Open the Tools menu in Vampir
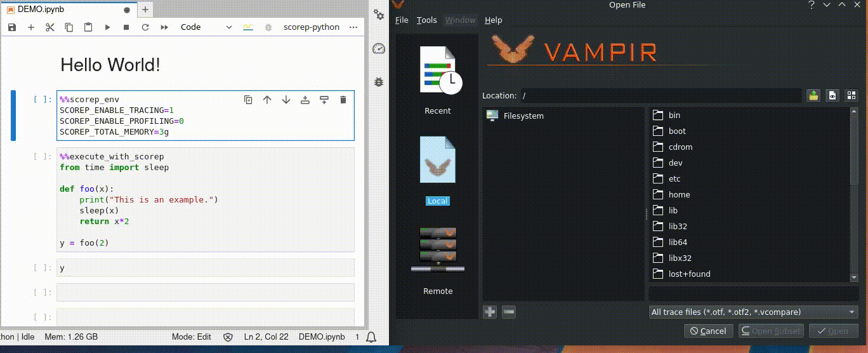 pyautogui.click(x=426, y=20)
